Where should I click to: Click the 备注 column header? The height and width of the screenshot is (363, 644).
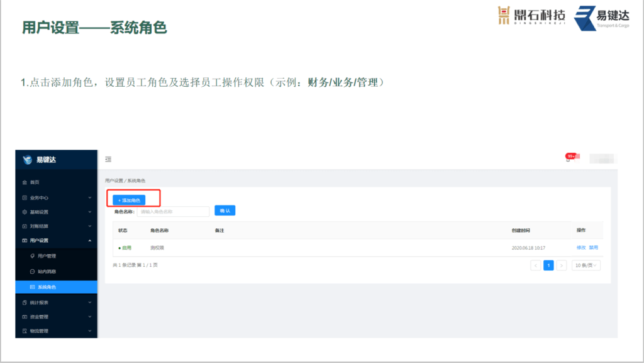click(x=219, y=230)
